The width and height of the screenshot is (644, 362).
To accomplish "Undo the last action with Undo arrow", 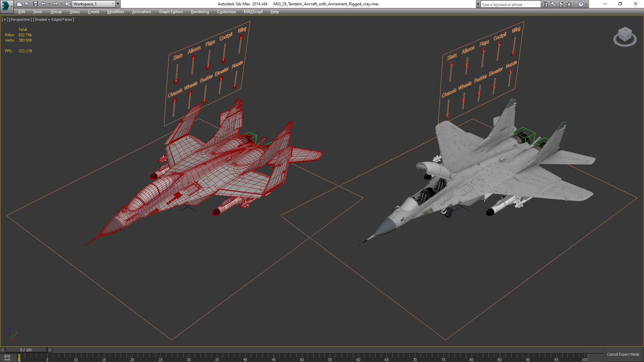I will coord(43,4).
